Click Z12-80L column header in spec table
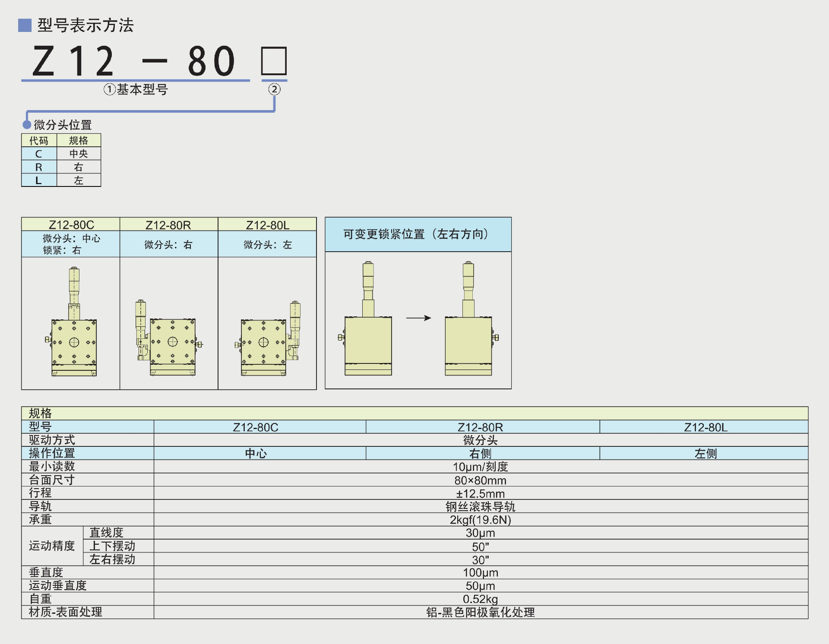 [706, 427]
